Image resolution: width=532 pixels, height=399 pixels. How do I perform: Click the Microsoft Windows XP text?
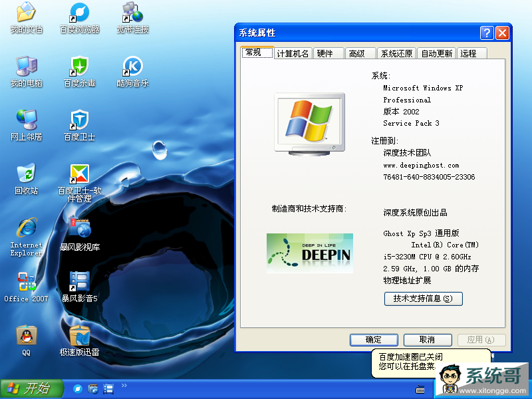(423, 88)
